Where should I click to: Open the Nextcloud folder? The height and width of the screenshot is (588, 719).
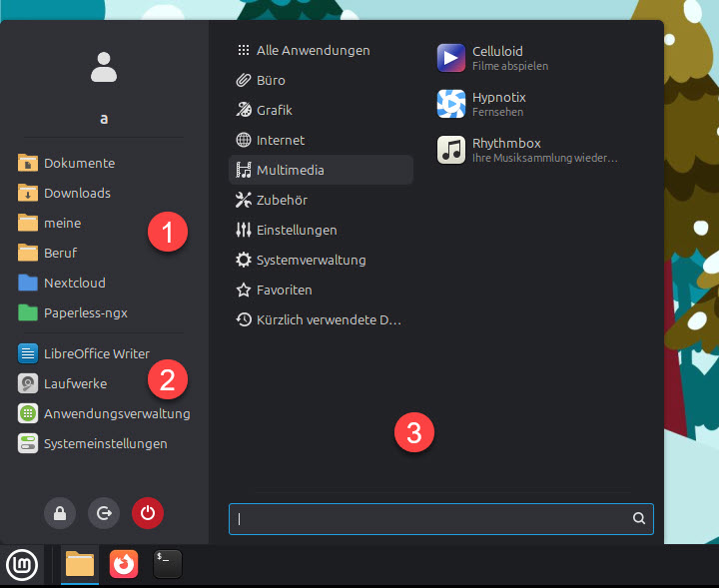[74, 283]
